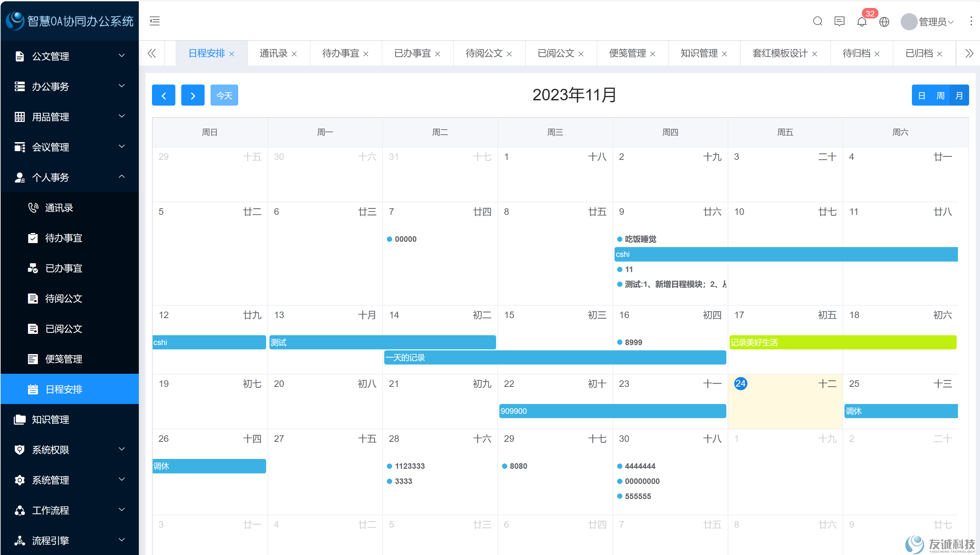The image size is (980, 555).
Task: Open 通讯录 in the sidebar
Action: click(x=70, y=208)
